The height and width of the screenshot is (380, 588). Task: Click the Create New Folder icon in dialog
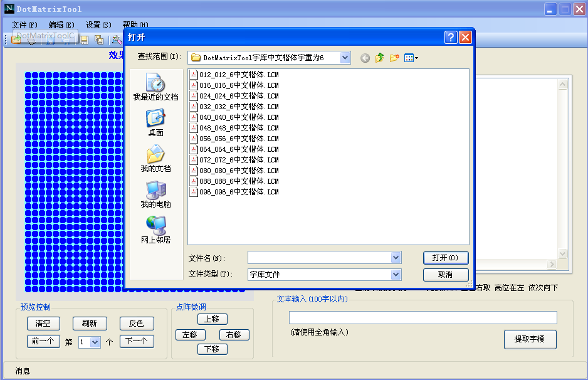tap(395, 57)
